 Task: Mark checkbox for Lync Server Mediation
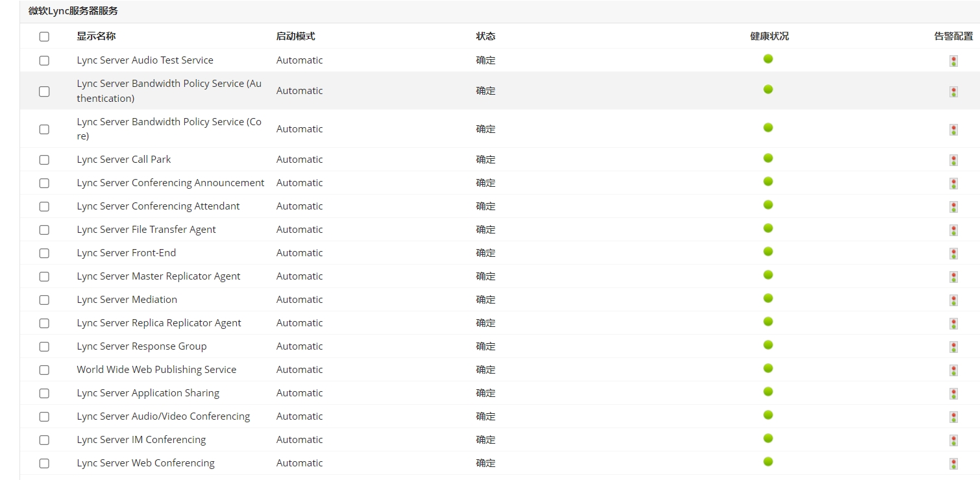[x=44, y=300]
